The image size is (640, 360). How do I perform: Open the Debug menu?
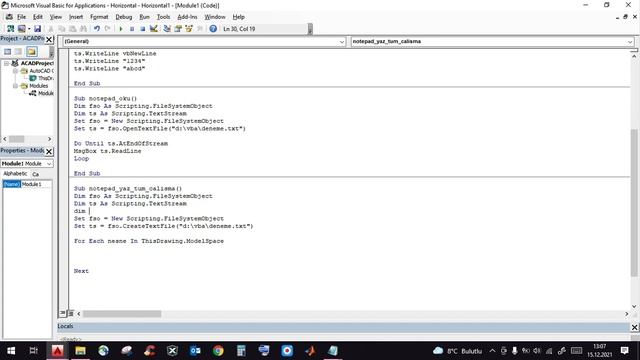click(124, 17)
